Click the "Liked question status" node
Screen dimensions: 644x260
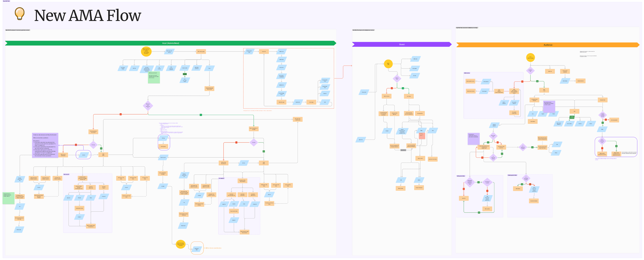click(470, 81)
